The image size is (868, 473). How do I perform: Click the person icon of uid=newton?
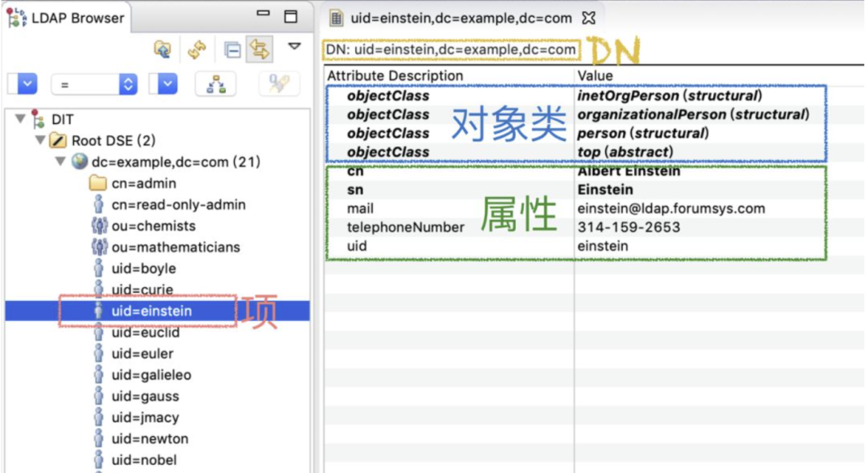pos(99,438)
